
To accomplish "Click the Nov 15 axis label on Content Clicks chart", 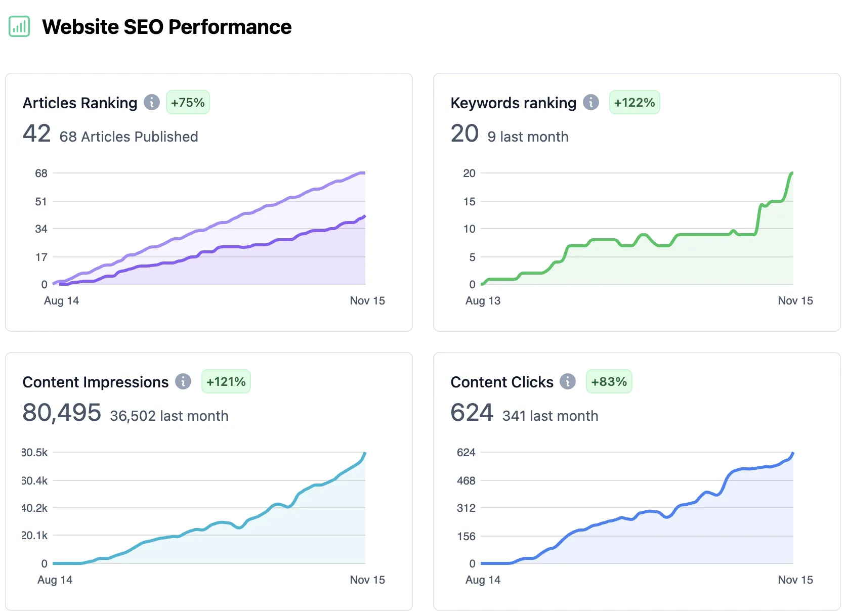I will 795,580.
